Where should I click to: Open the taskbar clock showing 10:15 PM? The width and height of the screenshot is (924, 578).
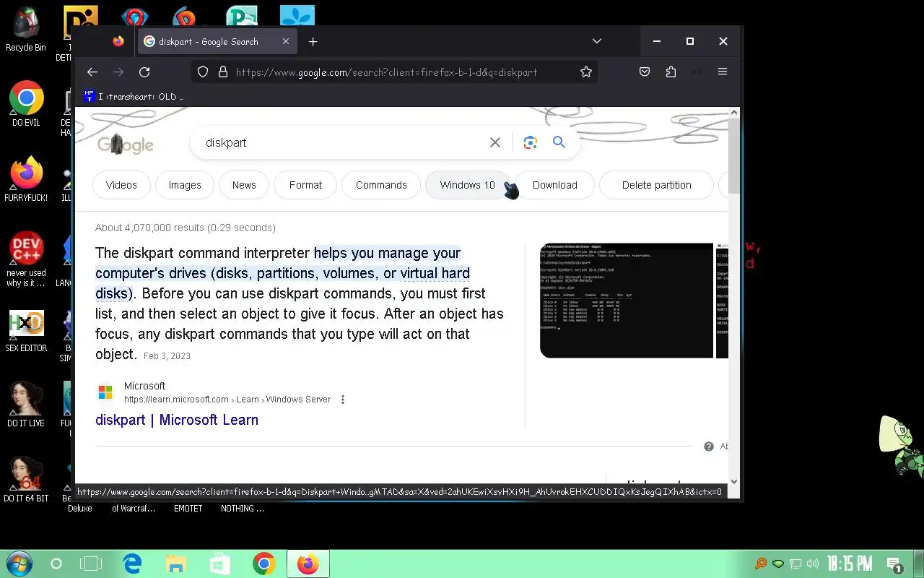pos(850,564)
